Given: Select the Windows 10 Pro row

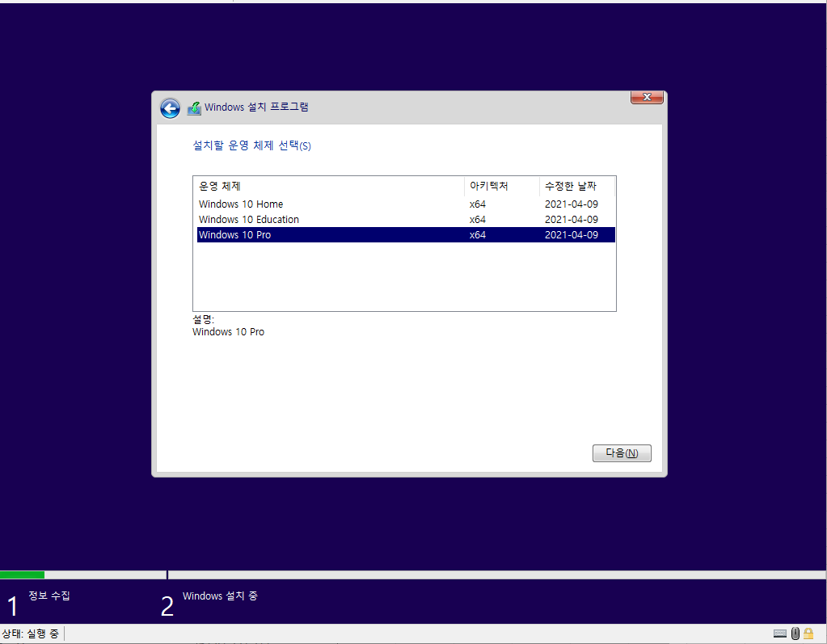Looking at the screenshot, I should [x=406, y=234].
